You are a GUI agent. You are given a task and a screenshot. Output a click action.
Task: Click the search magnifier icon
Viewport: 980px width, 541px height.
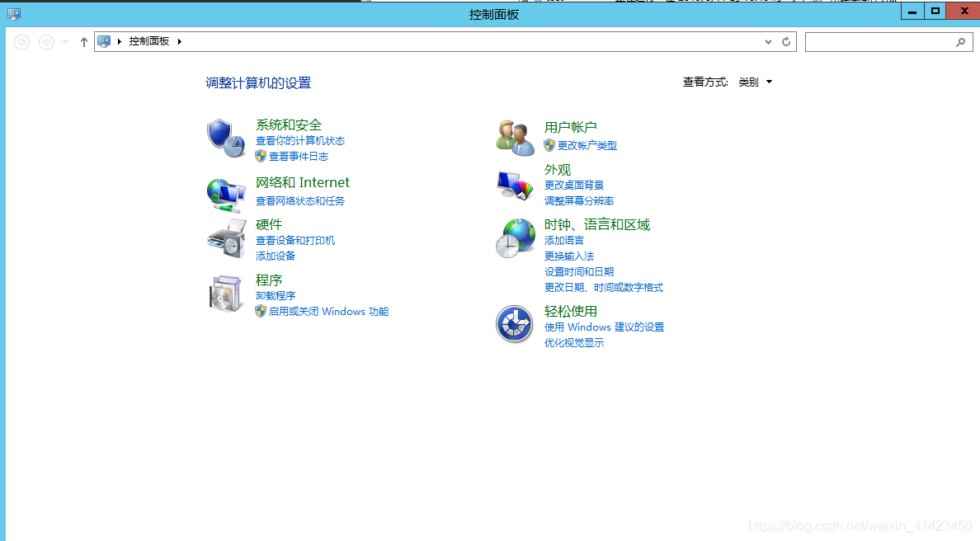pos(961,42)
